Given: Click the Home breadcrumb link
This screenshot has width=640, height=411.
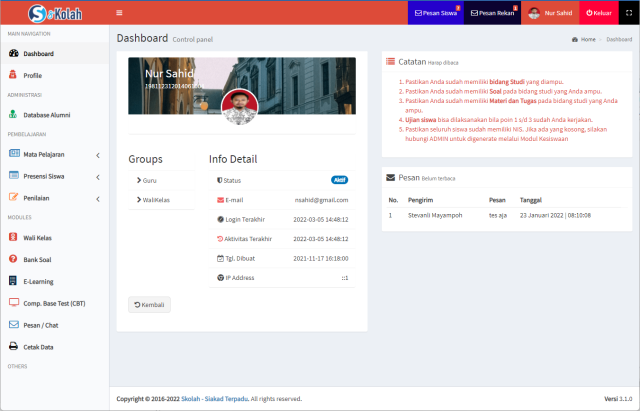Looking at the screenshot, I should tap(586, 39).
